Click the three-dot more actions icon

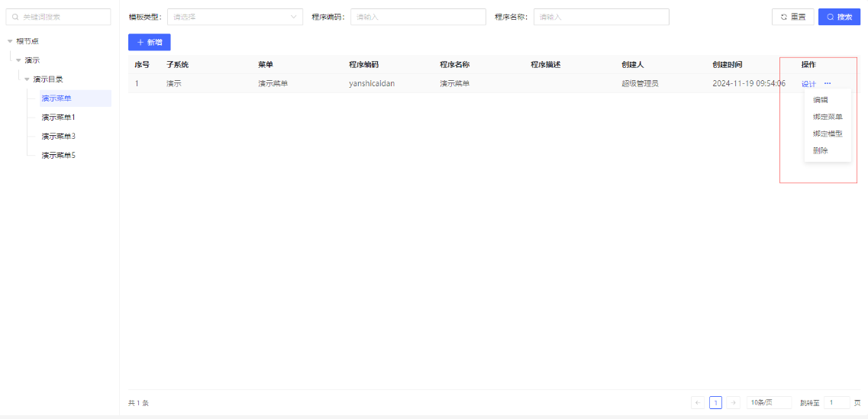point(827,84)
